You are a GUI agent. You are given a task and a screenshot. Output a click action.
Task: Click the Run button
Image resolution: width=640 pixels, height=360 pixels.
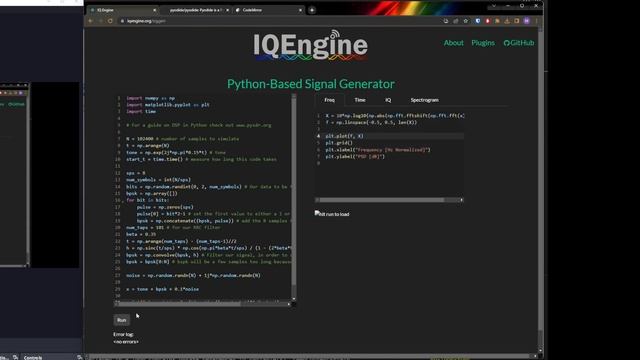click(x=122, y=320)
